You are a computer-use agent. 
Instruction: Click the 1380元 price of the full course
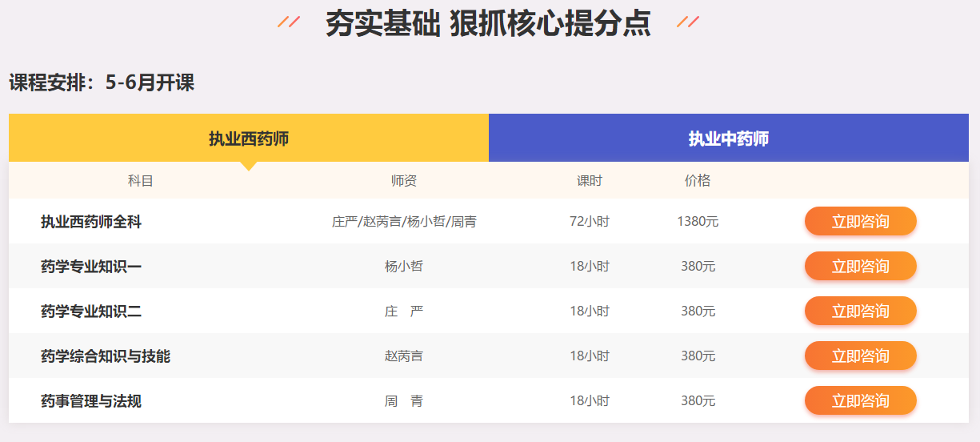click(x=698, y=222)
